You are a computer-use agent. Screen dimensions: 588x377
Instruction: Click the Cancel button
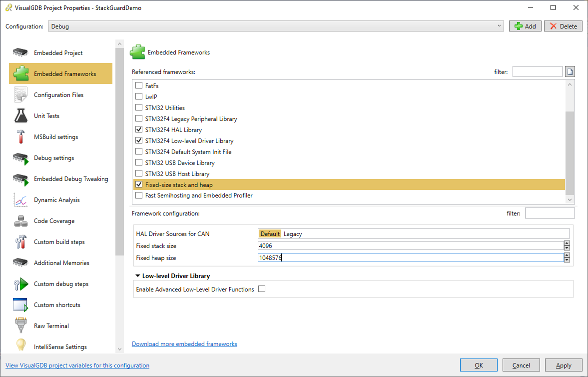521,365
